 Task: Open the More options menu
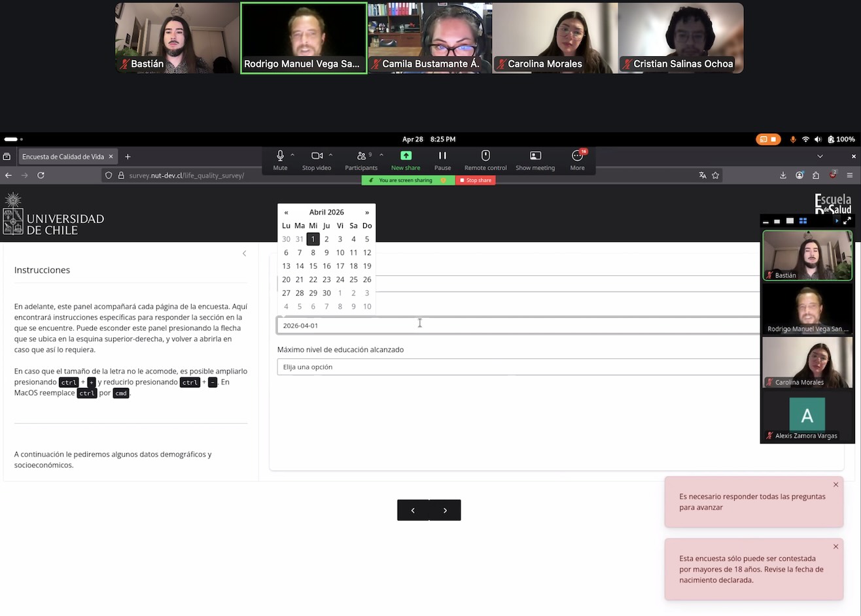pyautogui.click(x=577, y=156)
